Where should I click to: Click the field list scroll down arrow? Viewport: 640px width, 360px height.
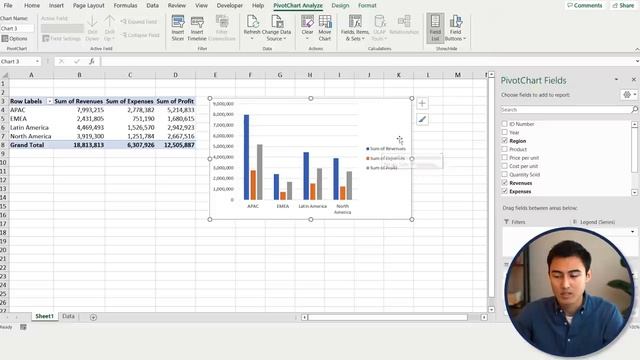coord(634,192)
